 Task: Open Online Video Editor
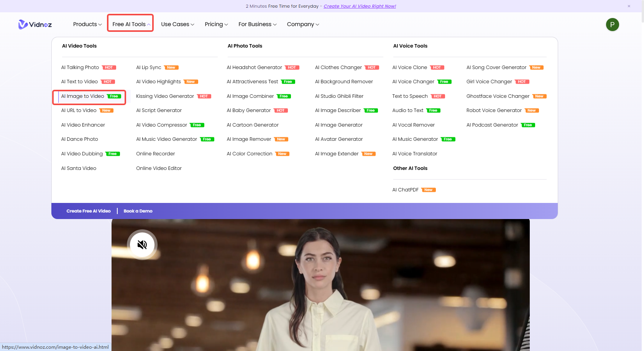pyautogui.click(x=159, y=168)
